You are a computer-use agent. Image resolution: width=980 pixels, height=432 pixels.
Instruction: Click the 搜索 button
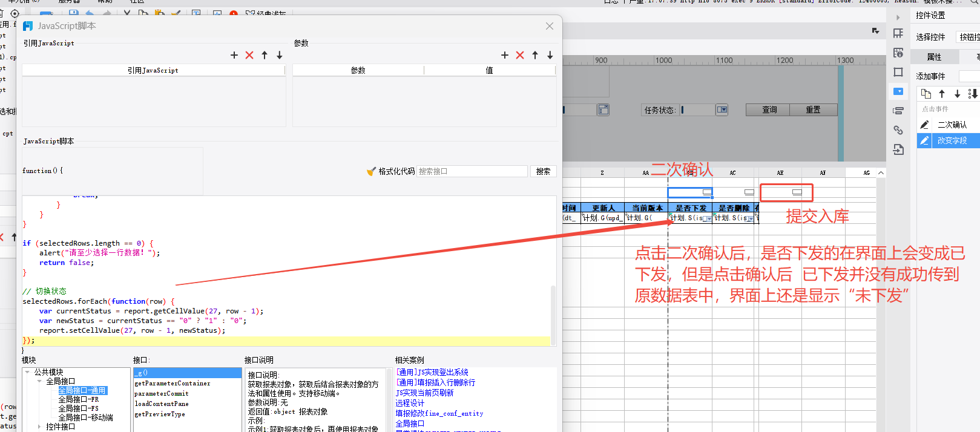(543, 171)
